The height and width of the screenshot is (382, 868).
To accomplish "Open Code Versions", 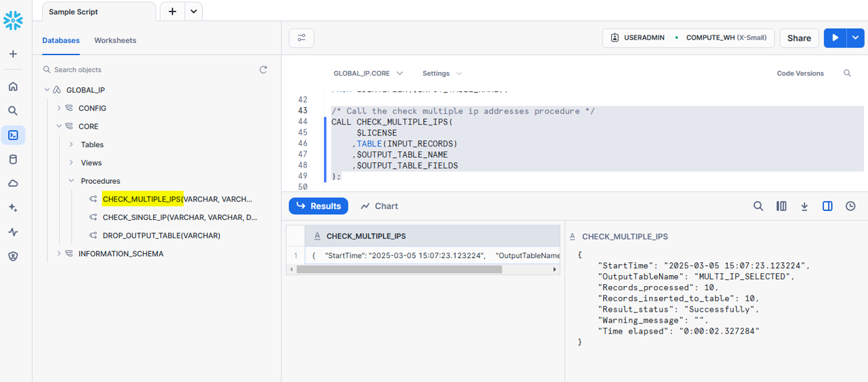I will point(800,73).
